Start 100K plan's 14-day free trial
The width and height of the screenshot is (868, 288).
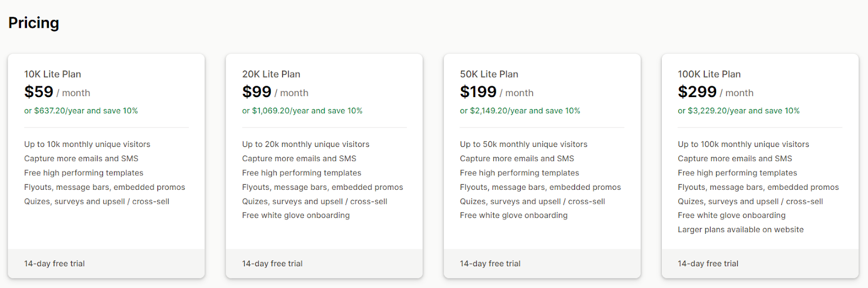pyautogui.click(x=708, y=264)
